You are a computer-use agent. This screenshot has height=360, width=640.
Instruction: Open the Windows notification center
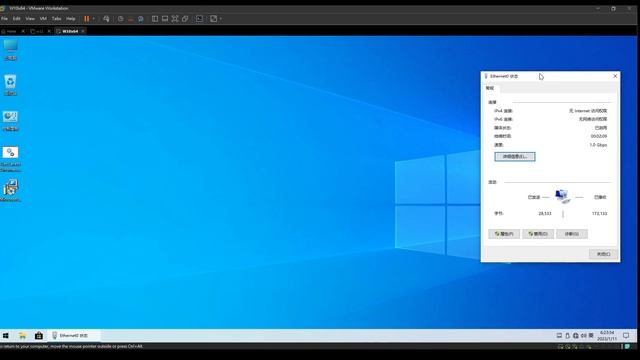tap(626, 336)
